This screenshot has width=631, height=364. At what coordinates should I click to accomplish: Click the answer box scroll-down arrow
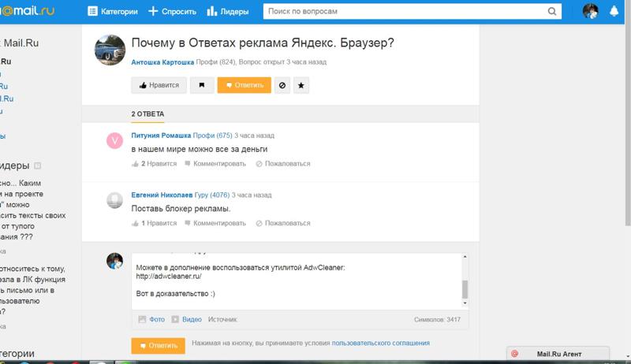[465, 303]
